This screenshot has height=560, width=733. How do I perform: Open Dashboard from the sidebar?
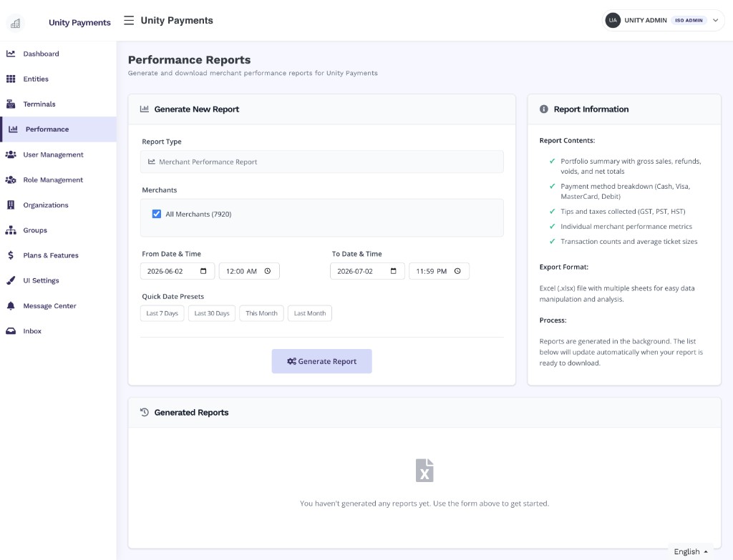(x=58, y=54)
